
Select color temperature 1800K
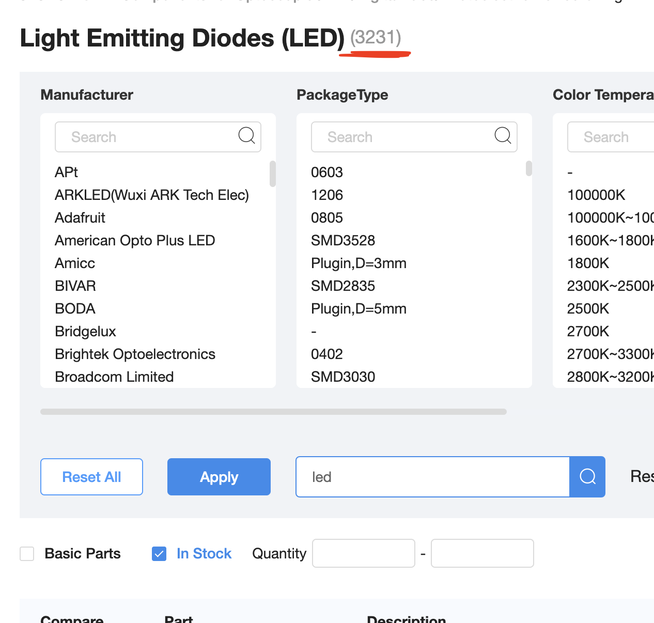(x=588, y=263)
